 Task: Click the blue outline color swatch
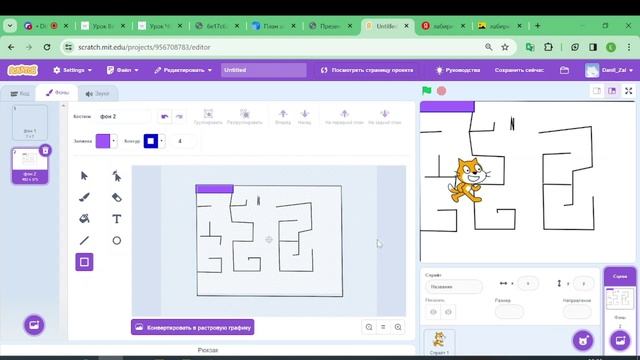151,141
